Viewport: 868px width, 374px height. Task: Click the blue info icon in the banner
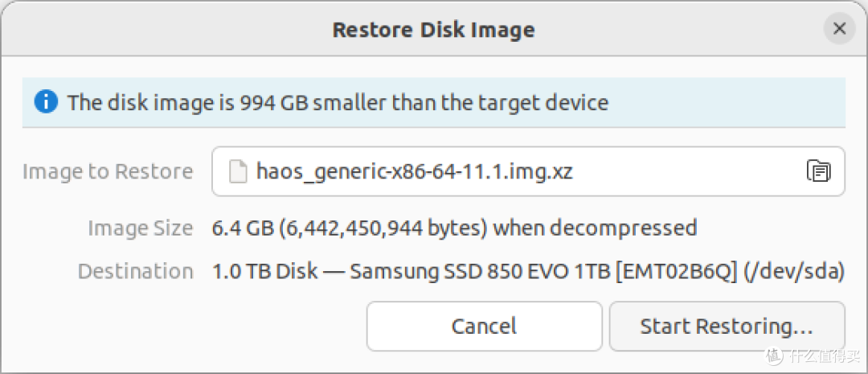tap(46, 102)
